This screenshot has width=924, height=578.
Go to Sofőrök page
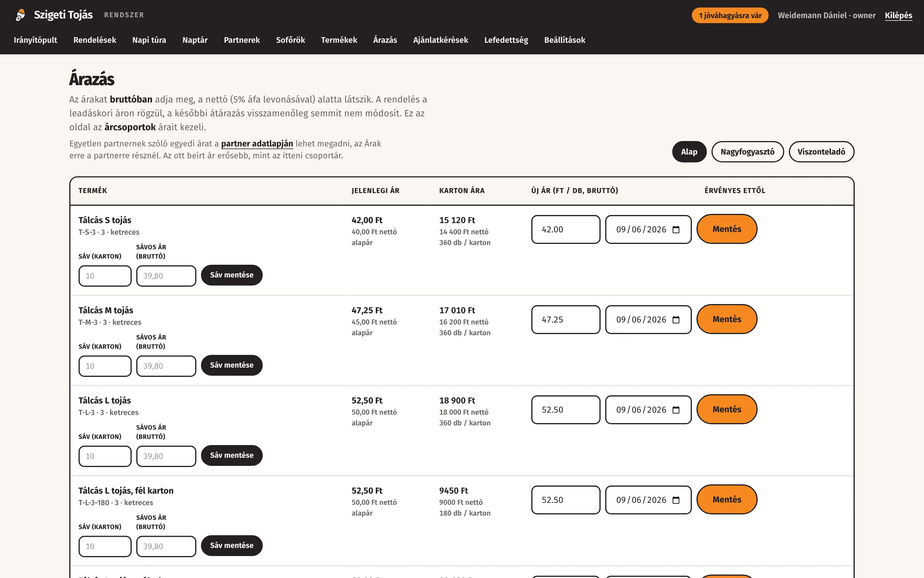(290, 40)
